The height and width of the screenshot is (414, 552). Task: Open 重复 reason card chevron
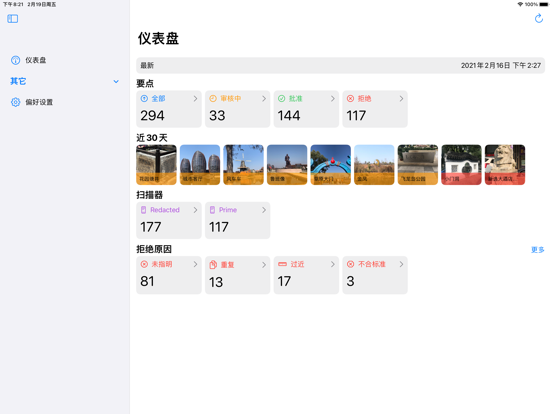point(264,264)
